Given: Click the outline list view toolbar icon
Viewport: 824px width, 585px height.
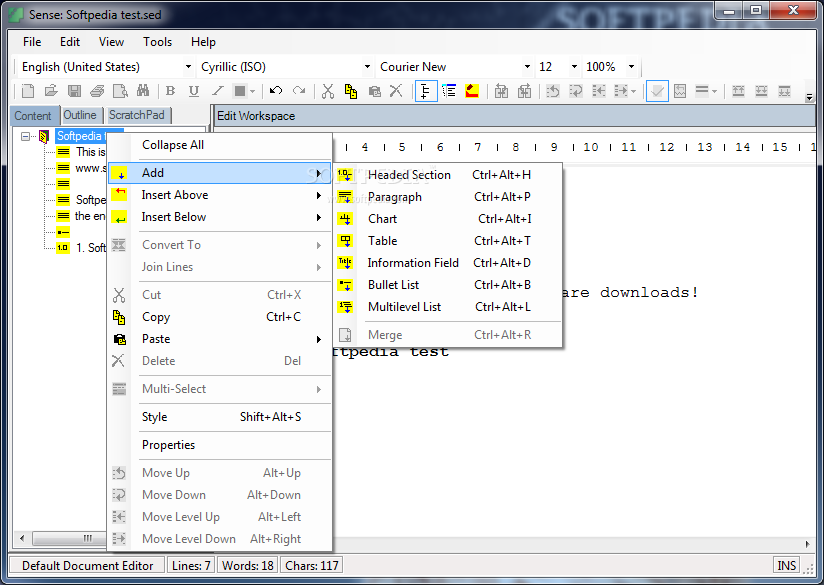Looking at the screenshot, I should pyautogui.click(x=449, y=91).
